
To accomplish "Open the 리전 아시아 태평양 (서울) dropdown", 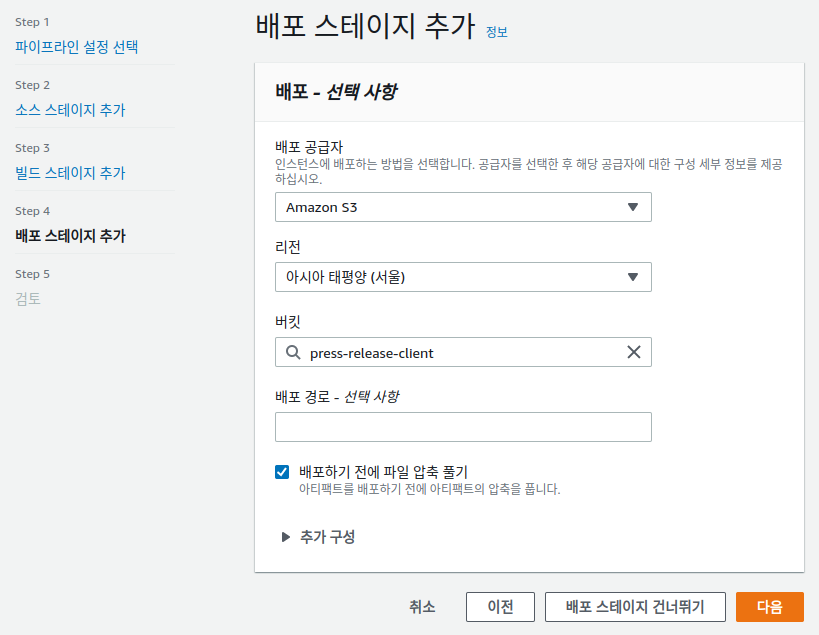I will click(463, 277).
